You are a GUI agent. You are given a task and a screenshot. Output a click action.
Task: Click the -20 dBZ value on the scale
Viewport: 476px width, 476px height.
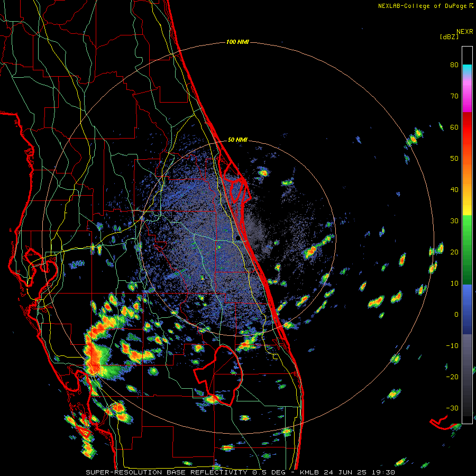coord(452,377)
